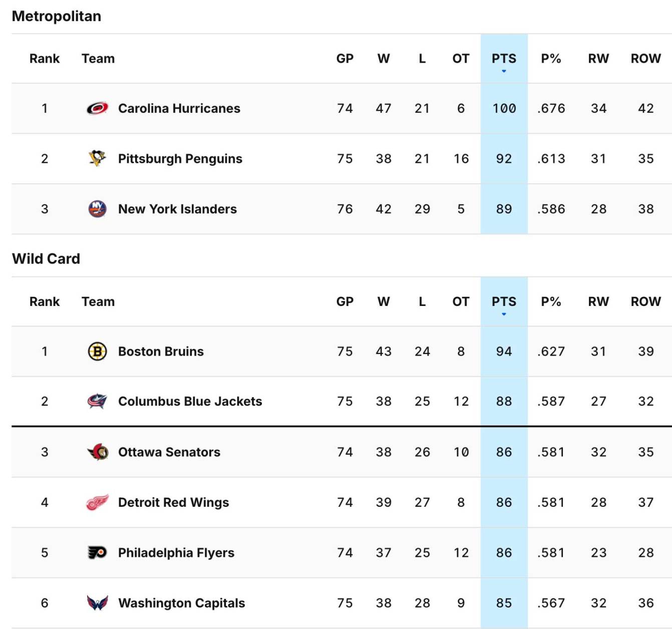This screenshot has height=629, width=672.
Task: Click the Metropolitan section header
Action: [57, 16]
